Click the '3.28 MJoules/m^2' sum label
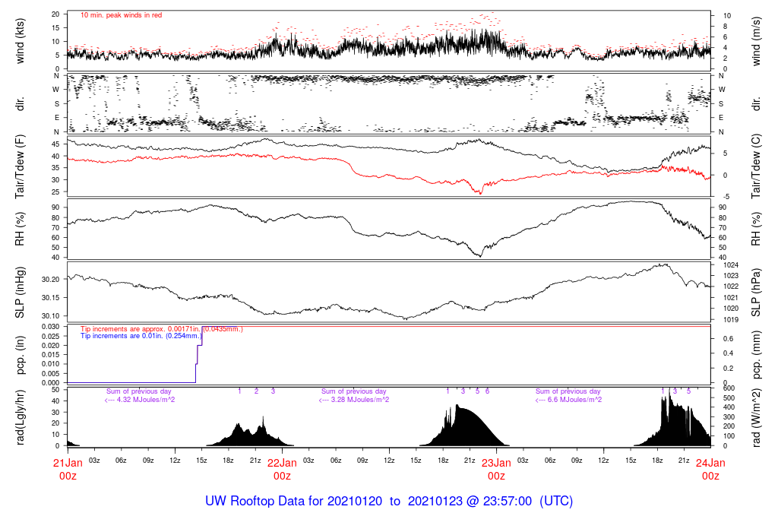Image resolution: width=778 pixels, height=532 pixels. pos(354,400)
